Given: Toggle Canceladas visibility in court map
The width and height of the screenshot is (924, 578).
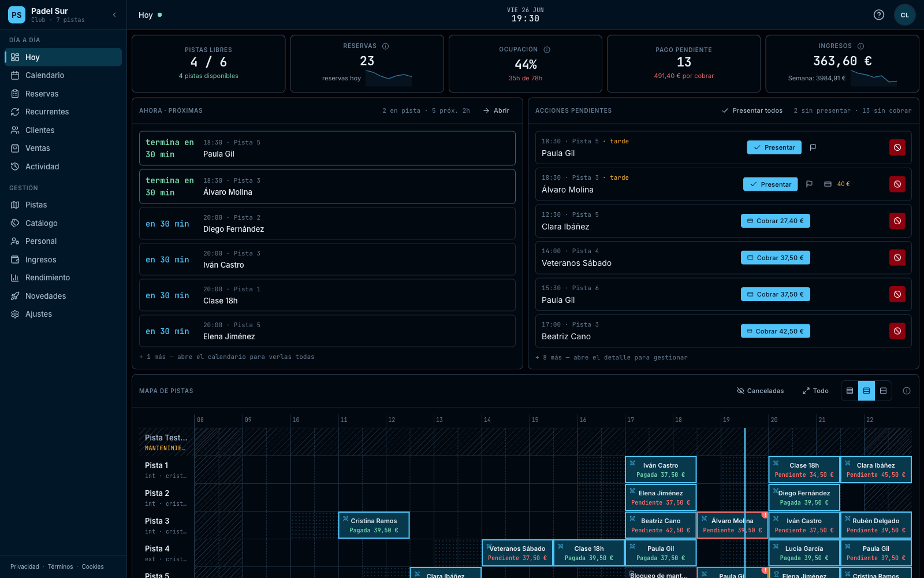Looking at the screenshot, I should coord(761,391).
